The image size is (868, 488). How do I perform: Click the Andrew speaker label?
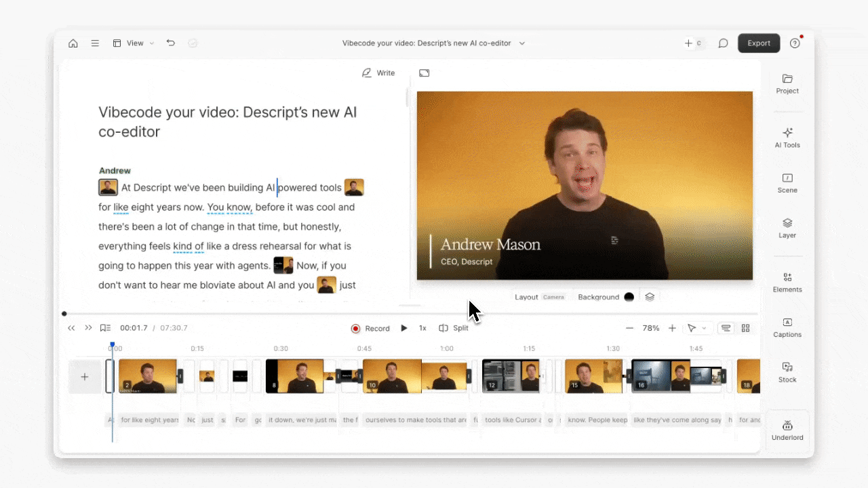tap(115, 171)
